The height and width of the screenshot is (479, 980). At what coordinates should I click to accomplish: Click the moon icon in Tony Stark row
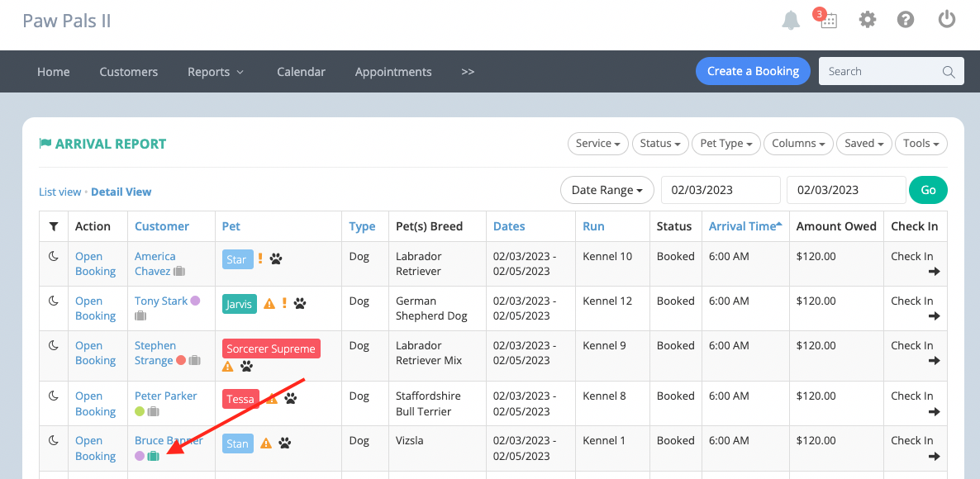point(54,301)
